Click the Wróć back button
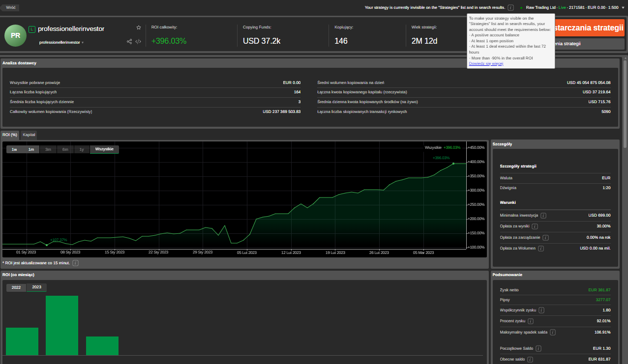 point(10,8)
